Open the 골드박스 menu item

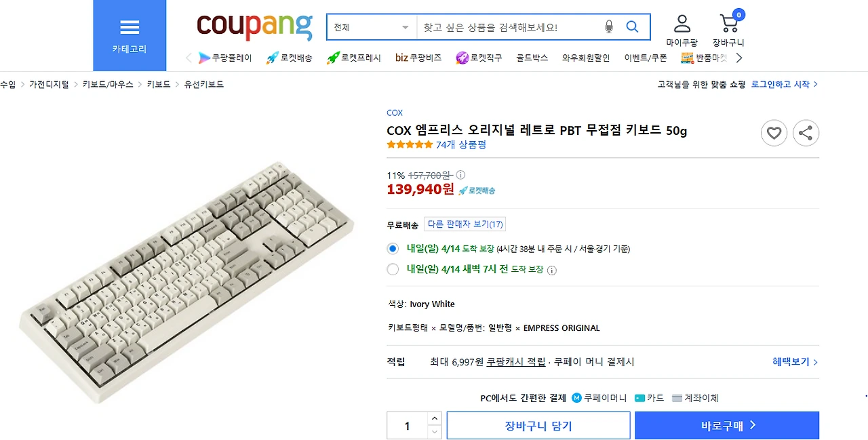click(x=531, y=58)
